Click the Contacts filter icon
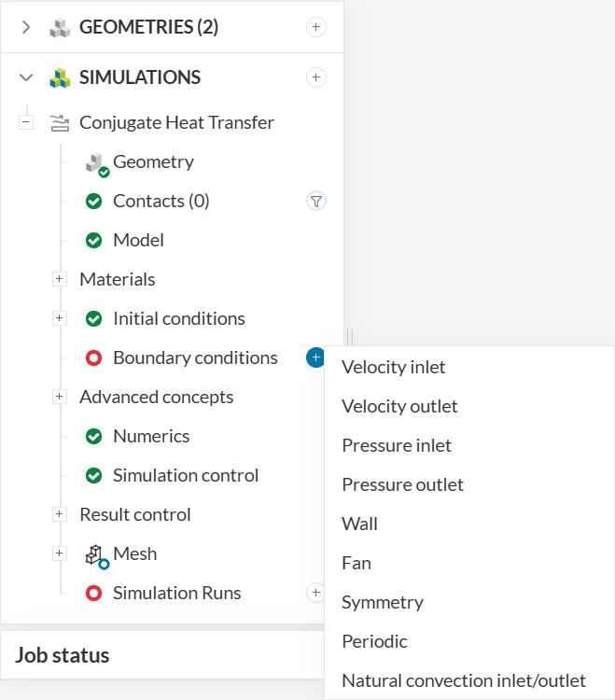615x700 pixels. (x=316, y=201)
